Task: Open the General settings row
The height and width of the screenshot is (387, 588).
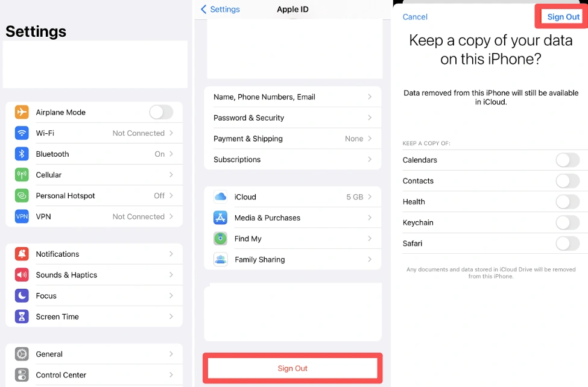Action: (94, 354)
